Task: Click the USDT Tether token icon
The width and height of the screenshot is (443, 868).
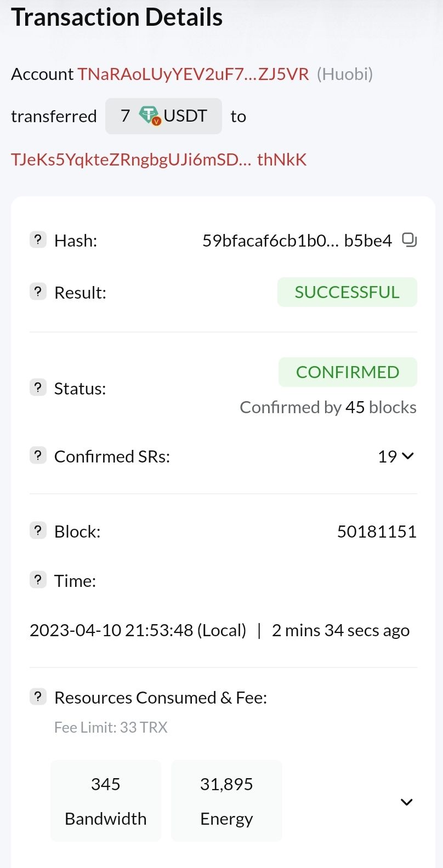Action: point(149,116)
